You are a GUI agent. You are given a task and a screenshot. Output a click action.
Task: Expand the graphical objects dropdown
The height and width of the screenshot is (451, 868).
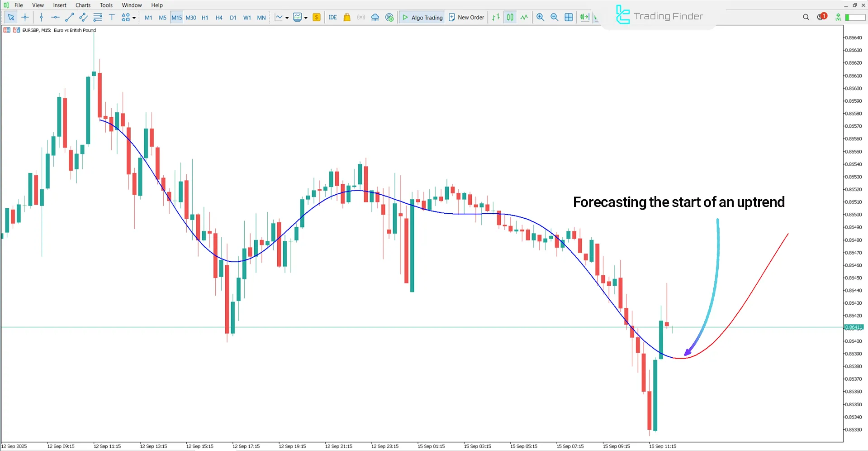(x=134, y=17)
